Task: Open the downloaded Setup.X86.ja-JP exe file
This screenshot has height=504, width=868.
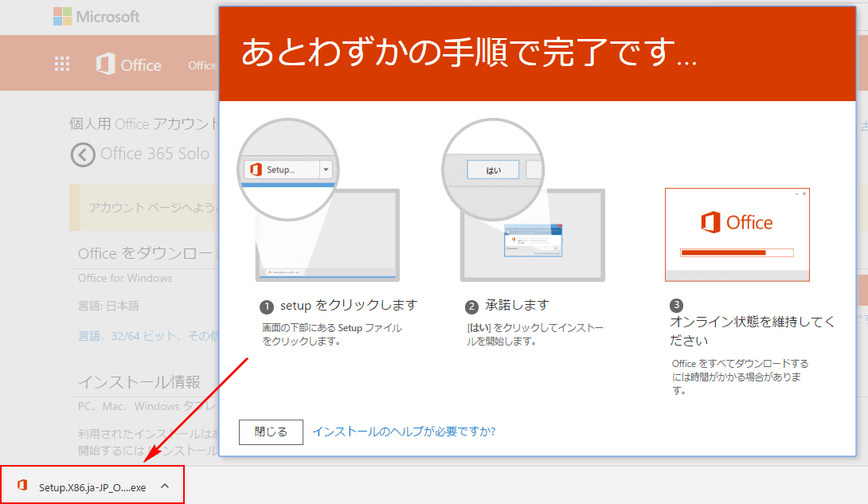Action: [92, 487]
